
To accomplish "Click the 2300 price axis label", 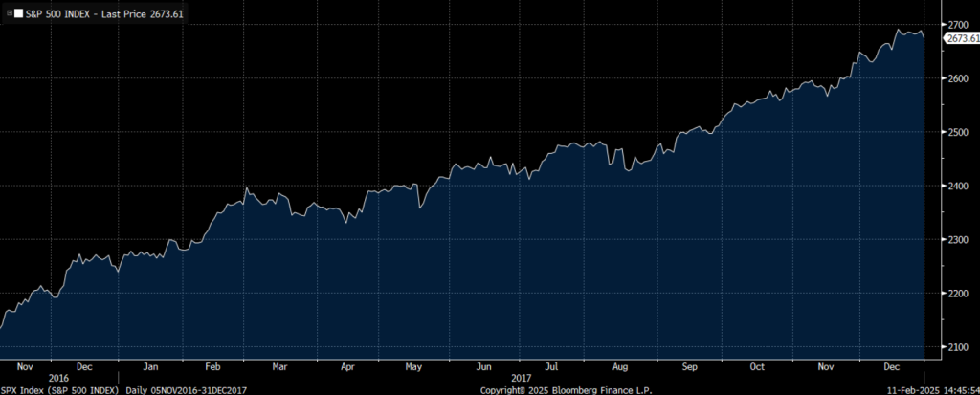I will [958, 239].
